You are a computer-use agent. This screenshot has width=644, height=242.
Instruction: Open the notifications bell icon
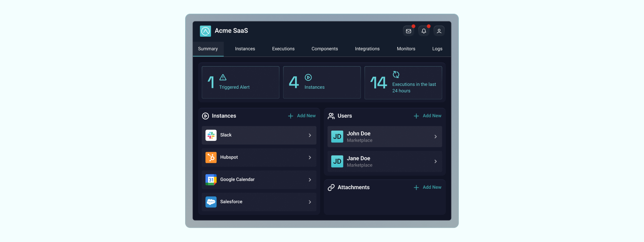coord(424,31)
